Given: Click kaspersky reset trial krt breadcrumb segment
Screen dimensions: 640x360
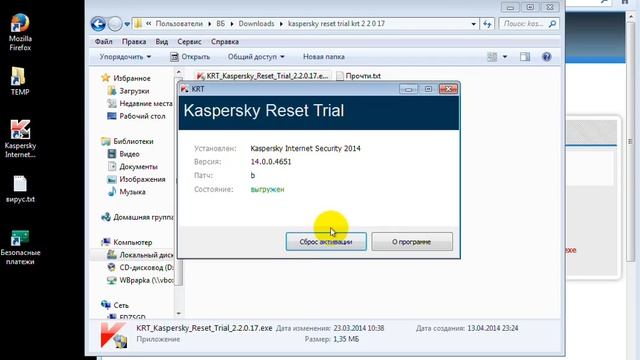Looking at the screenshot, I should click(336, 24).
